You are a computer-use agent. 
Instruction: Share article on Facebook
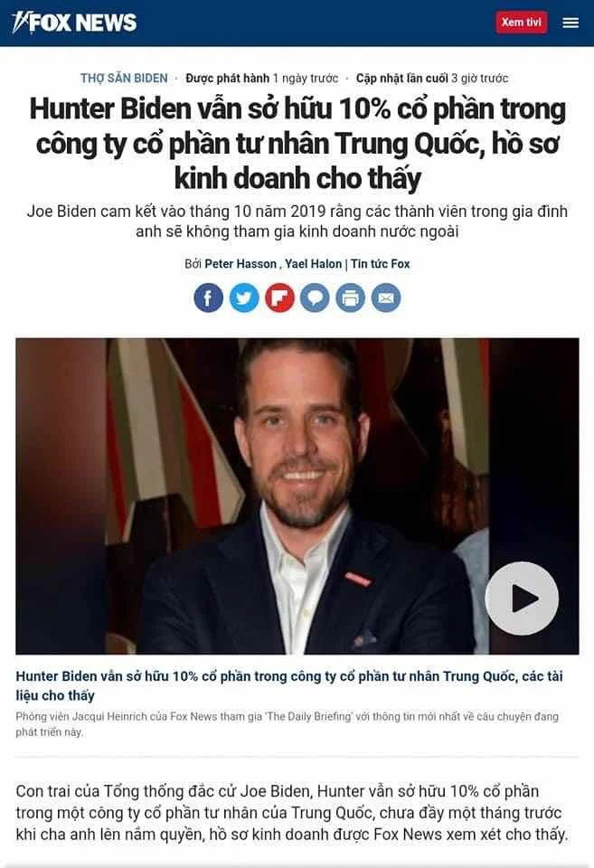point(208,297)
